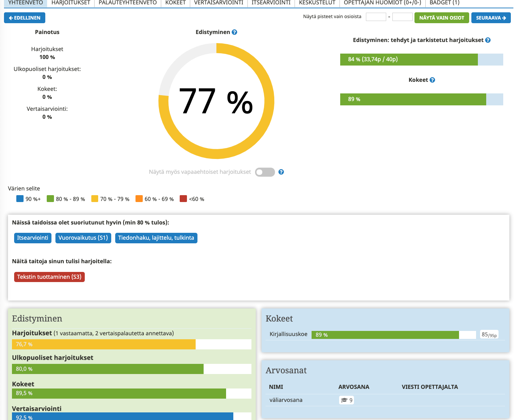Viewport: 517px width, 420px height.
Task: Open the Harjoitukset tab
Action: (71, 3)
